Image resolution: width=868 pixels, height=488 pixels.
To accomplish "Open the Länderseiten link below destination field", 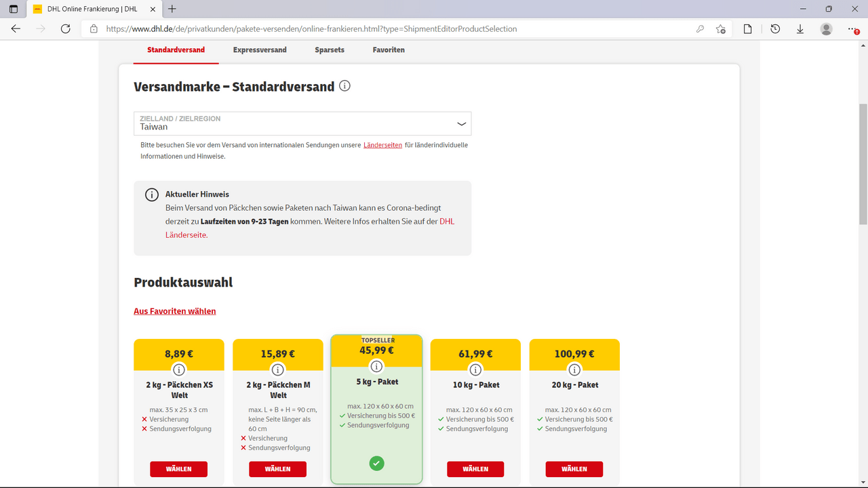I will [382, 145].
